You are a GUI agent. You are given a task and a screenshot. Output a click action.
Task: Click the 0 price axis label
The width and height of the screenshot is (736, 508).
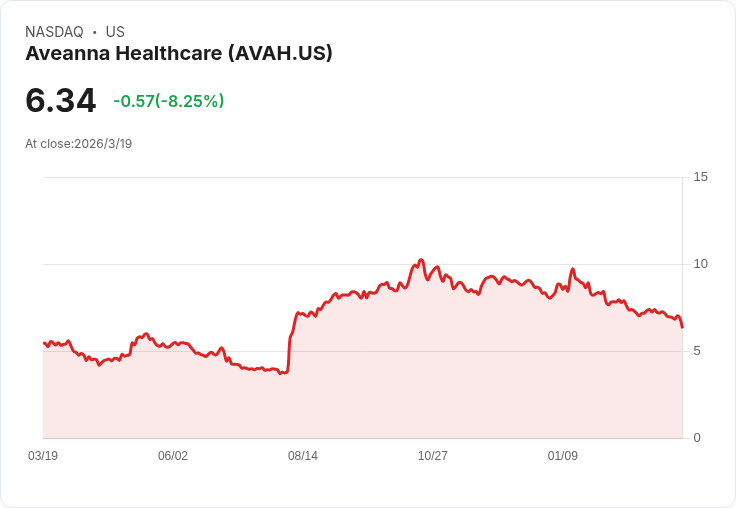click(697, 438)
